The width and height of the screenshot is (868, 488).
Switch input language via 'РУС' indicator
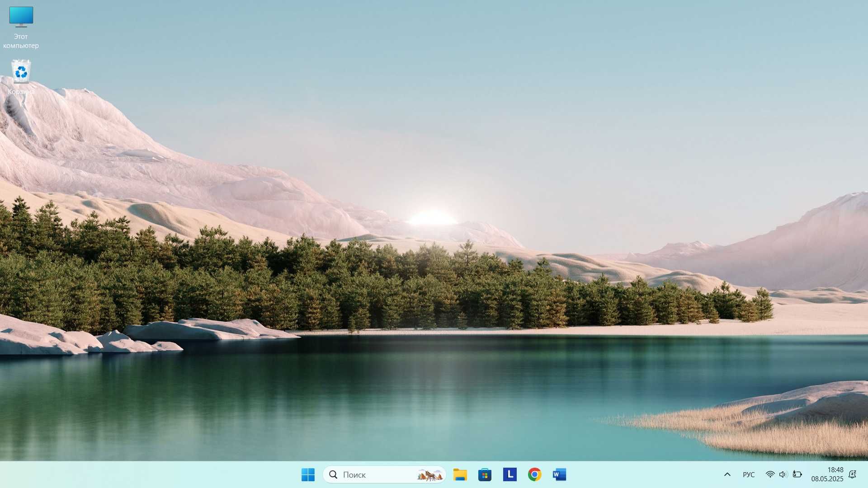[749, 474]
